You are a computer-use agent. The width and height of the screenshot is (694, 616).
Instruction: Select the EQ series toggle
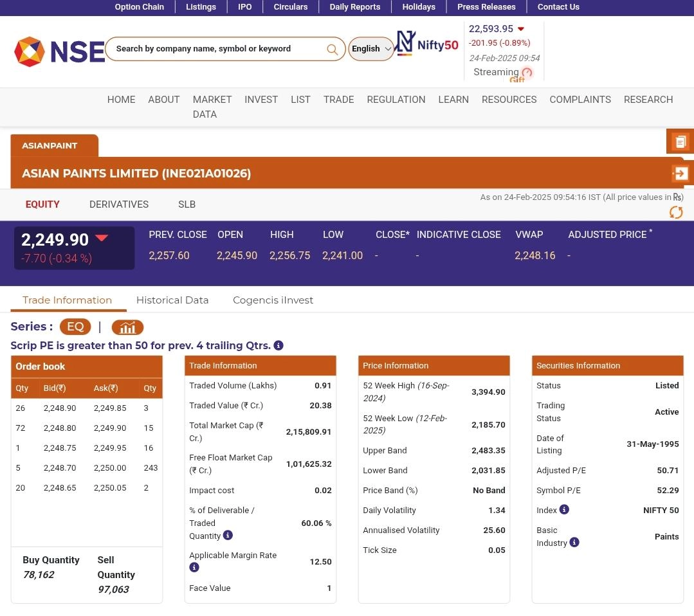coord(75,327)
